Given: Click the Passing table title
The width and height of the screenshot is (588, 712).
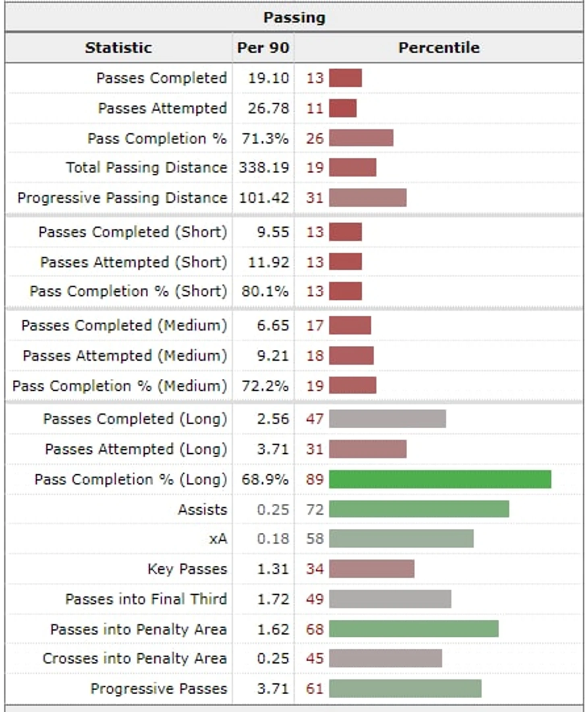Looking at the screenshot, I should tap(294, 17).
